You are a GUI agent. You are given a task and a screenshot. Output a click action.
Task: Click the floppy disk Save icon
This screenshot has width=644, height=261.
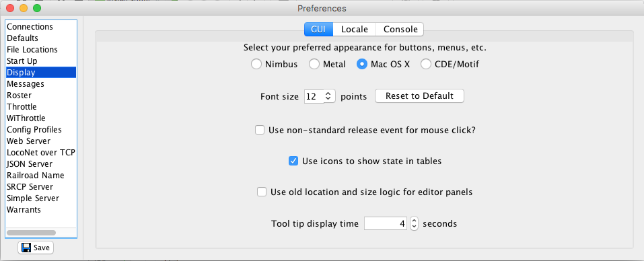pos(27,248)
